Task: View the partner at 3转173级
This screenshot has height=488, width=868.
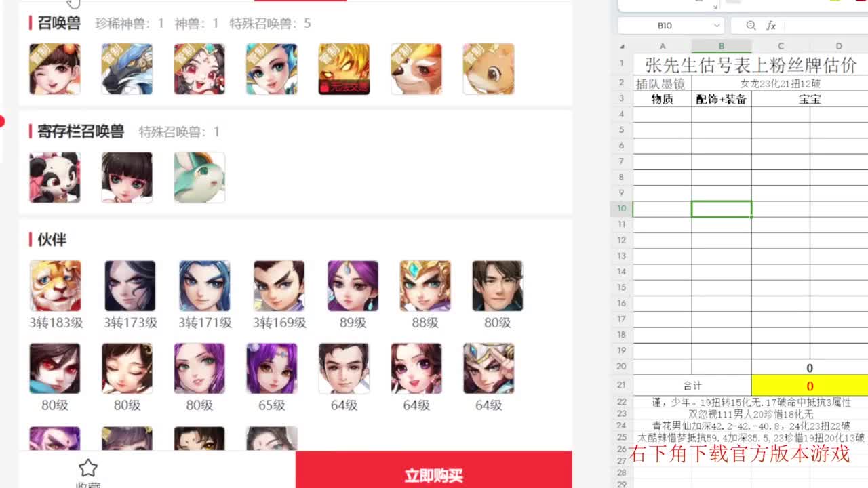Action: 130,286
